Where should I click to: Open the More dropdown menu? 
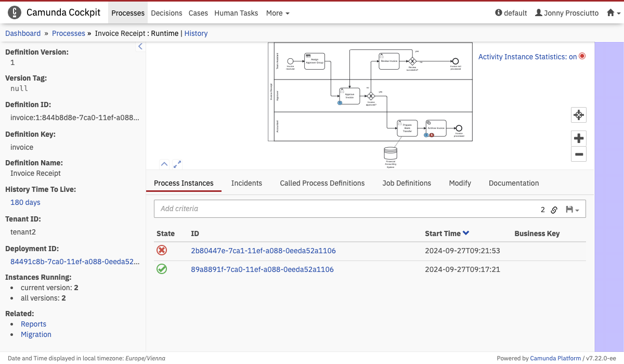[x=278, y=13]
